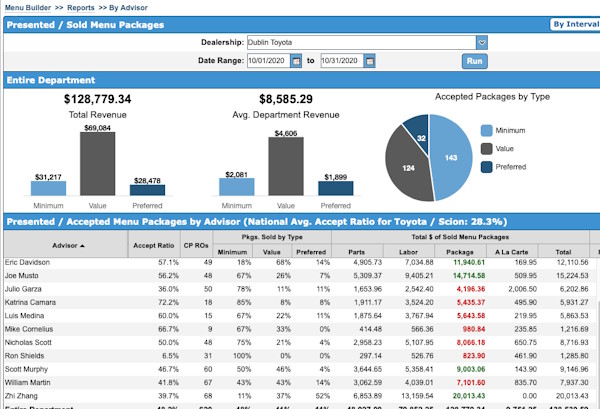This screenshot has height=409, width=600.
Task: Click the Preferred legend swatch icon
Action: point(487,167)
